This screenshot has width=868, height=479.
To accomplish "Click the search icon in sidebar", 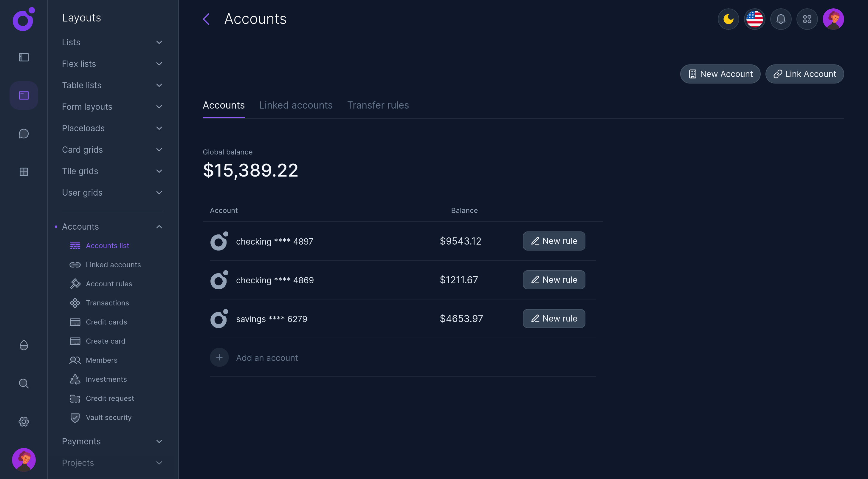I will pyautogui.click(x=24, y=383).
